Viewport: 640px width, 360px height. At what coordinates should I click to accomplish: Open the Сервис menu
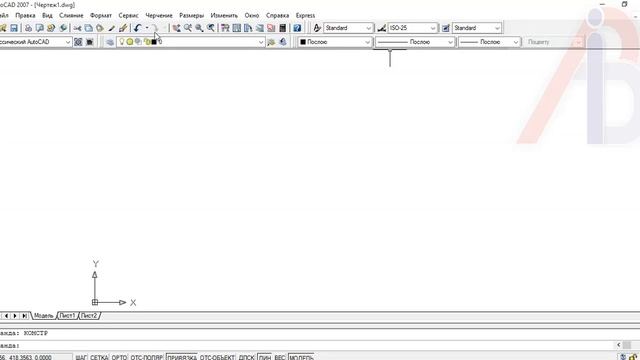pyautogui.click(x=129, y=15)
